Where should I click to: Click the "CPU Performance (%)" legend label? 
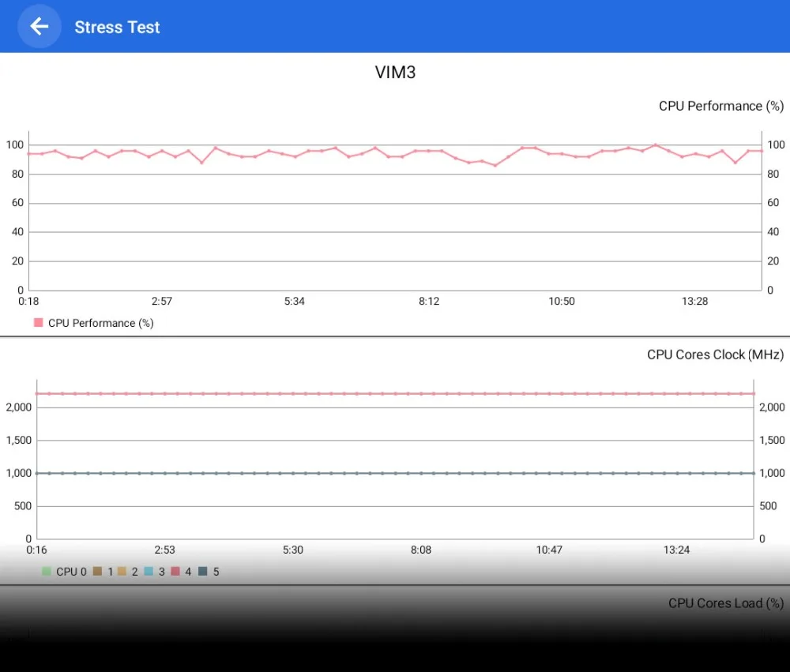101,323
